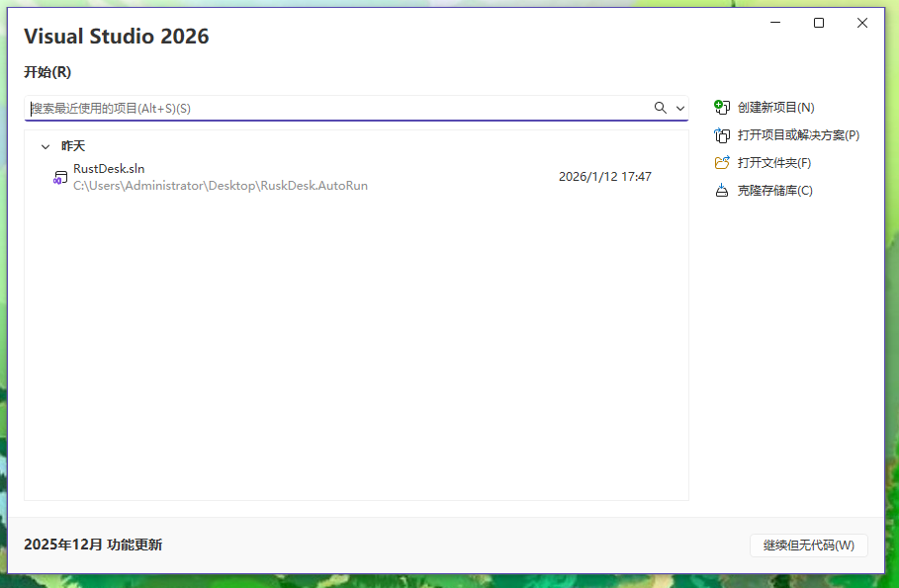Click the magnifier search icon

661,108
